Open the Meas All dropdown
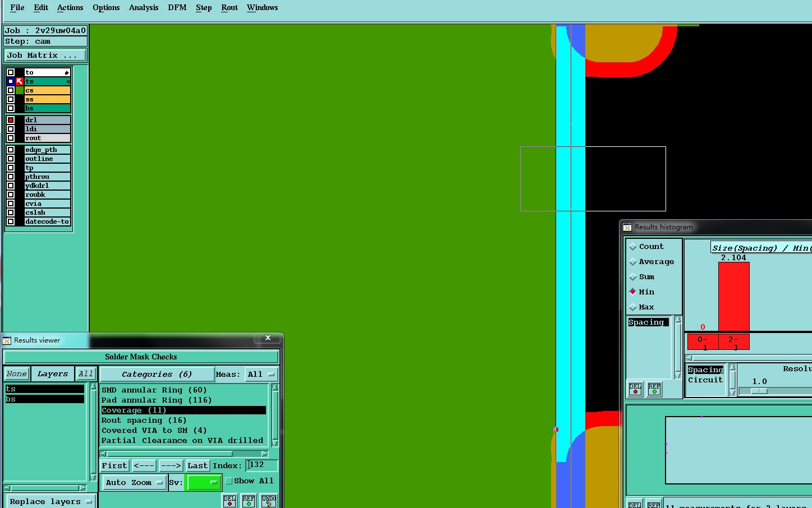 tap(261, 375)
